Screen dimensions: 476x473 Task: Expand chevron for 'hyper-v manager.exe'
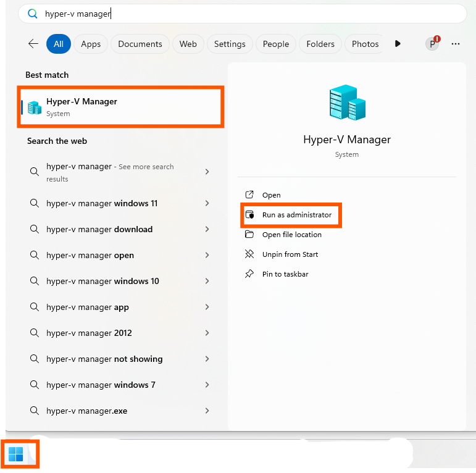click(207, 411)
